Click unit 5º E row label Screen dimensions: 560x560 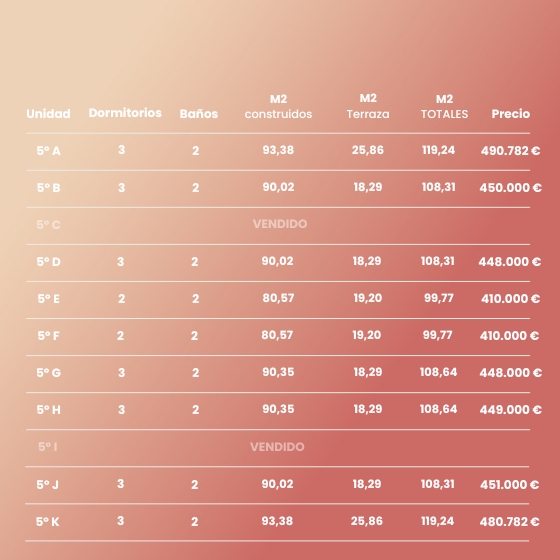pyautogui.click(x=49, y=299)
